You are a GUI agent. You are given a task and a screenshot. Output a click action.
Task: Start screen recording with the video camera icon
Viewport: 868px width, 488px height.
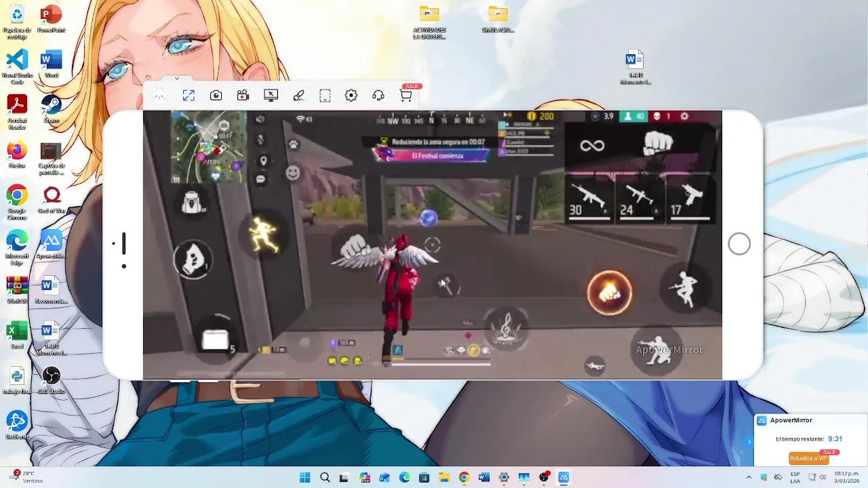tap(243, 96)
